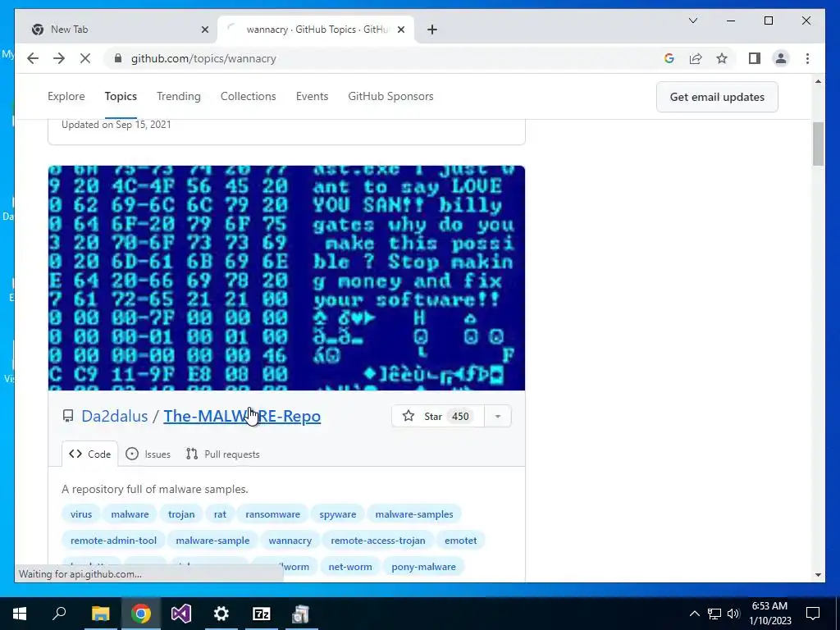The image size is (840, 630).
Task: Open Chrome side panel
Action: click(x=755, y=58)
